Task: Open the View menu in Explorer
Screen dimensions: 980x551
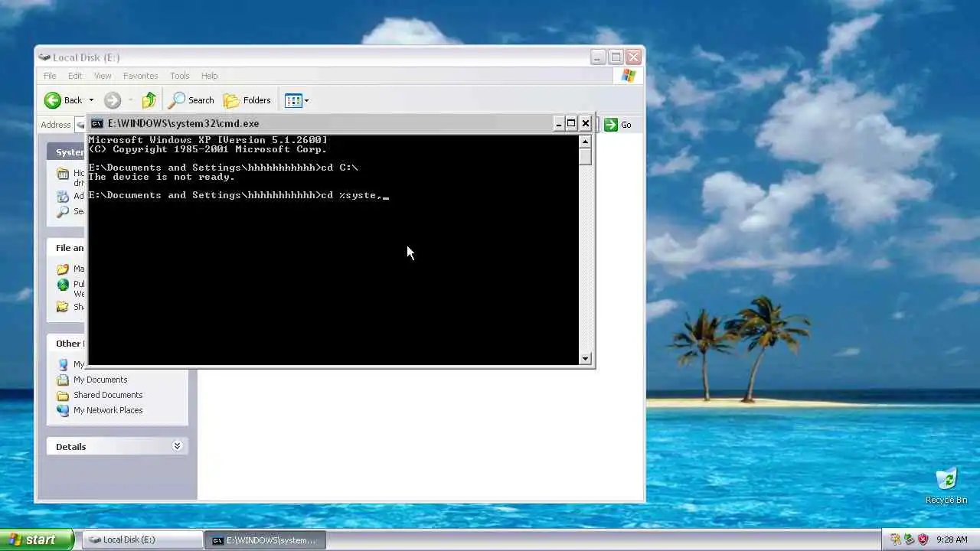Action: [x=103, y=76]
